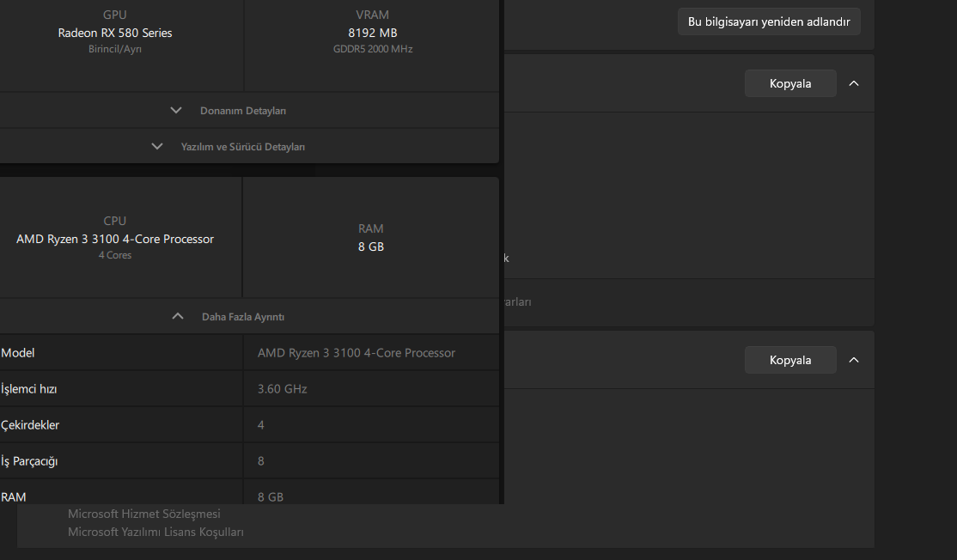Open Microsoft Hizmet Sözleşmesi link
Screen dimensions: 957x560
(x=144, y=514)
